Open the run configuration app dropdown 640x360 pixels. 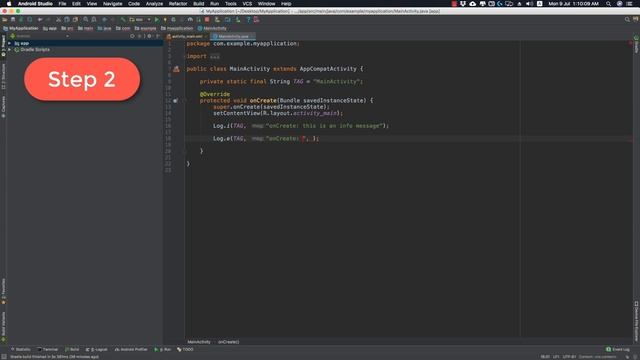click(140, 20)
